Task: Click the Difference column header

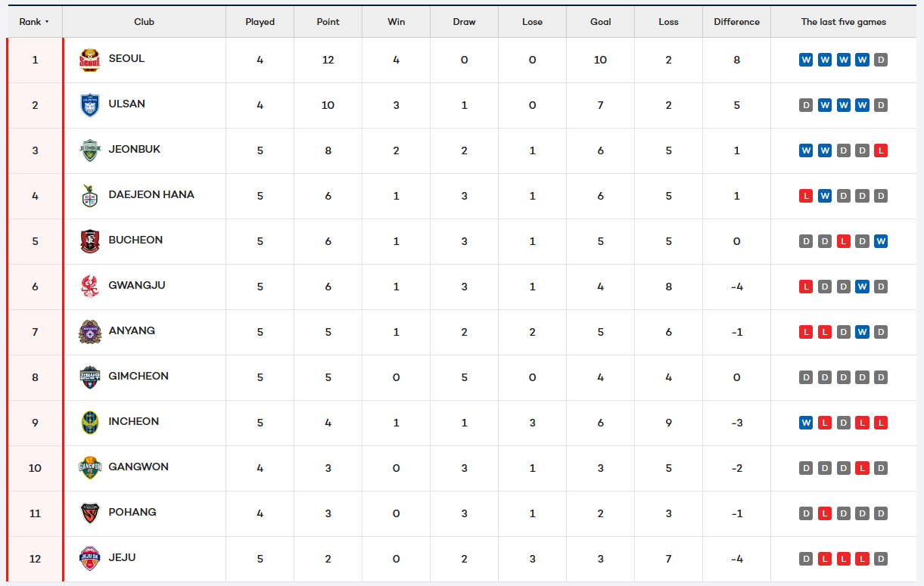Action: tap(736, 22)
